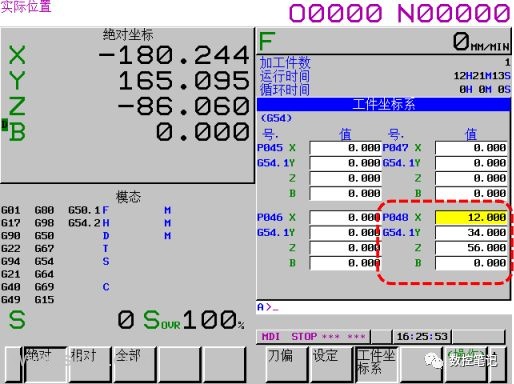Viewport: 514px width, 384px height.
Task: Click the Y absolute value 165.095
Action: click(184, 81)
